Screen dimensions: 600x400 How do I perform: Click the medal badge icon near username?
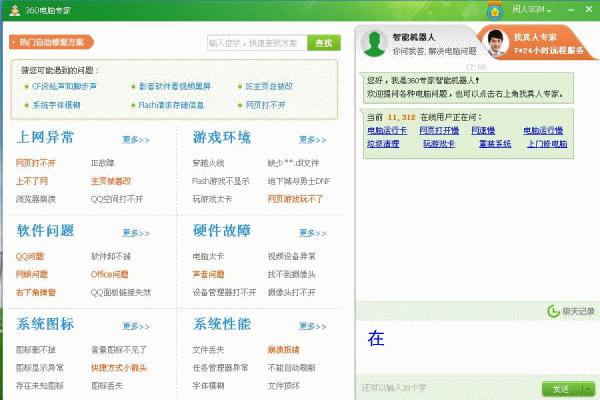click(496, 9)
